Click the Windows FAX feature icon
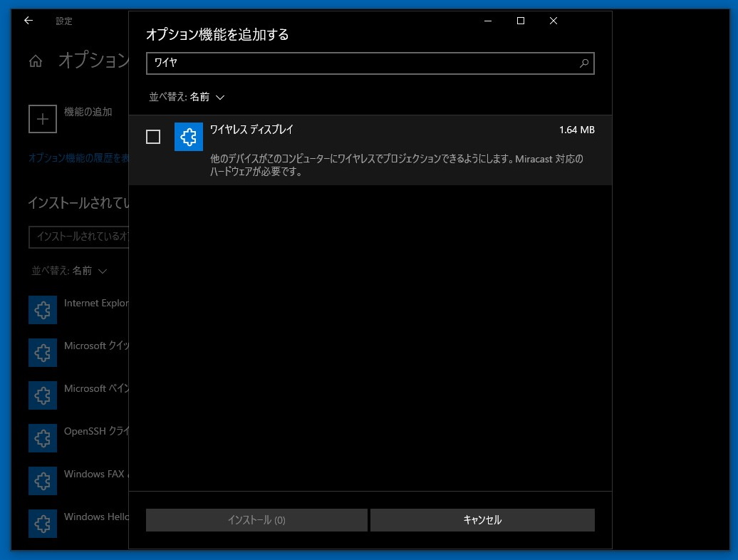 point(43,481)
